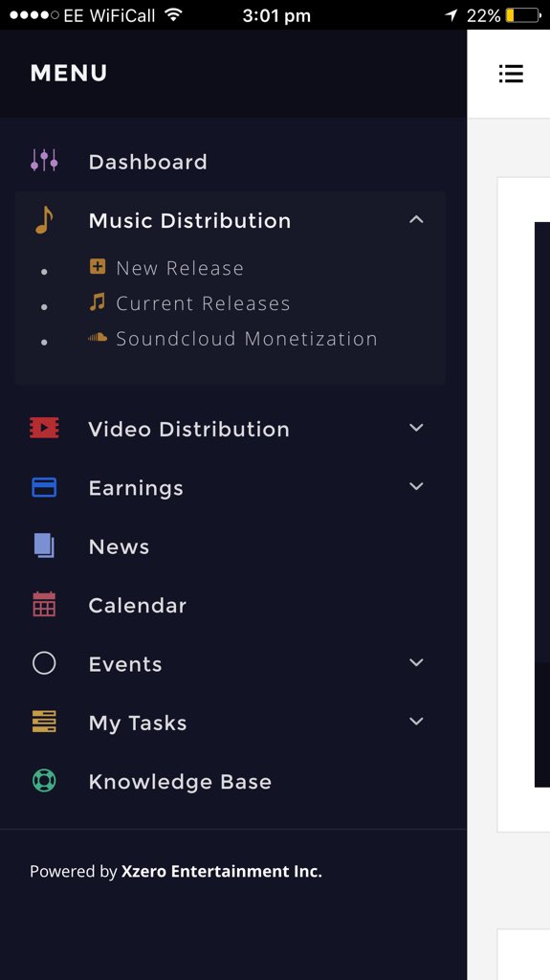Expand the Earnings submenu chevron
This screenshot has height=980, width=550.
tap(416, 486)
